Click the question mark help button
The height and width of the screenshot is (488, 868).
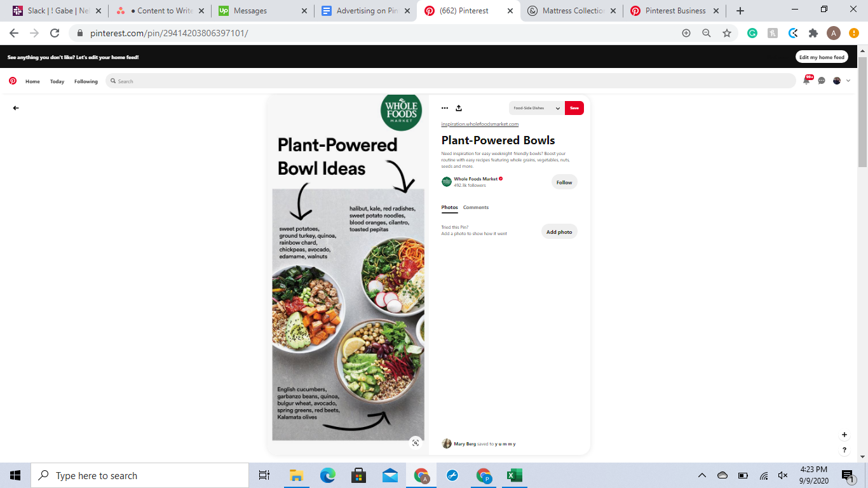(x=844, y=450)
